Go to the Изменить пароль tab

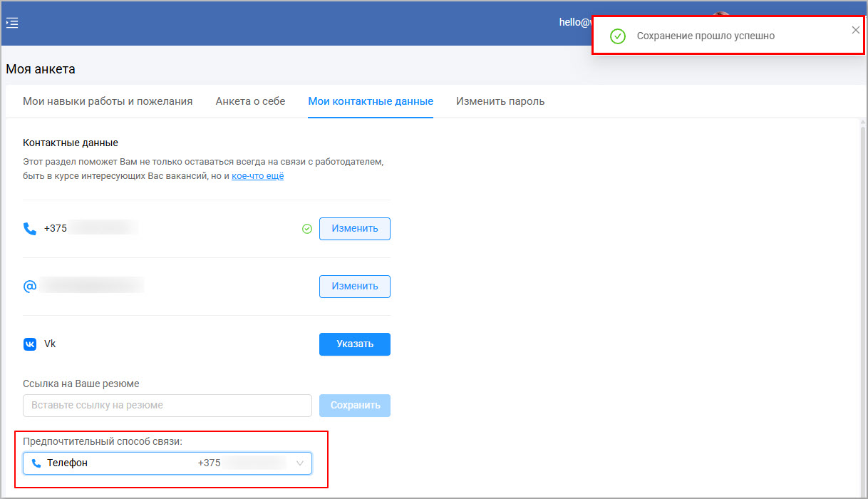500,101
